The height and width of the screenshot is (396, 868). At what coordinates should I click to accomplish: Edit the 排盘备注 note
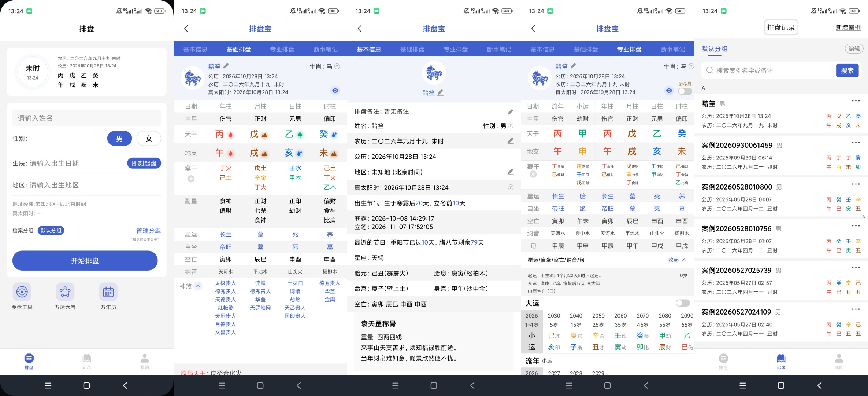tap(511, 112)
